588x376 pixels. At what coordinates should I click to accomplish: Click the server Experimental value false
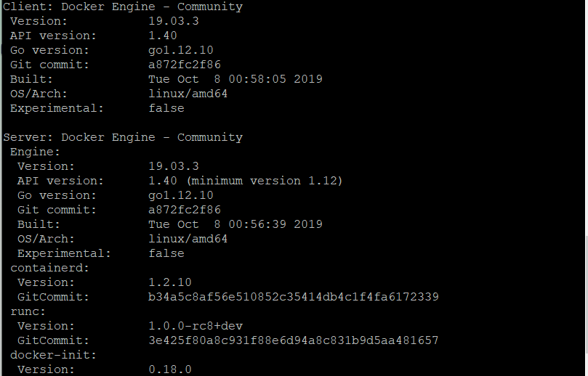click(166, 253)
